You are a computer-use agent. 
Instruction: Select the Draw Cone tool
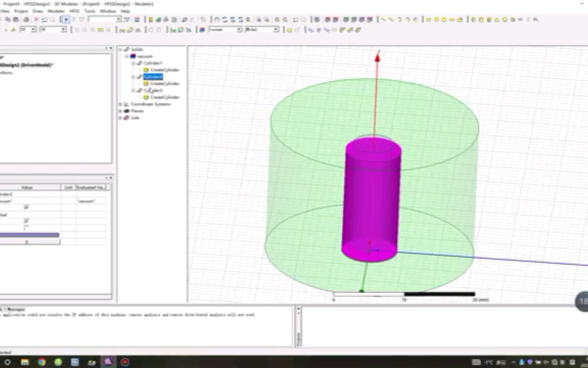coord(497,20)
